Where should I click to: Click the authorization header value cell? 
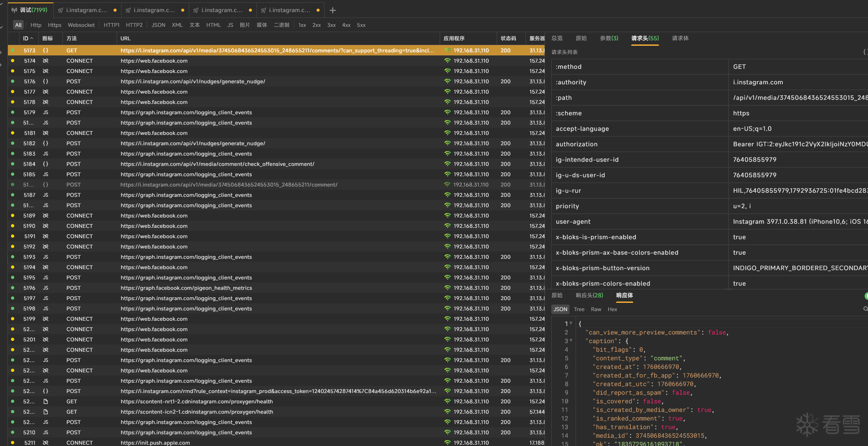coord(798,144)
